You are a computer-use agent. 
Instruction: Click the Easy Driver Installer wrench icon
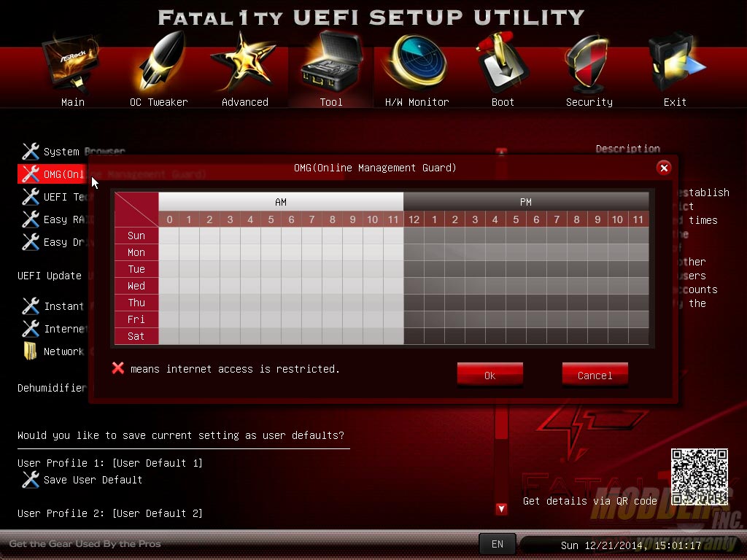coord(31,242)
